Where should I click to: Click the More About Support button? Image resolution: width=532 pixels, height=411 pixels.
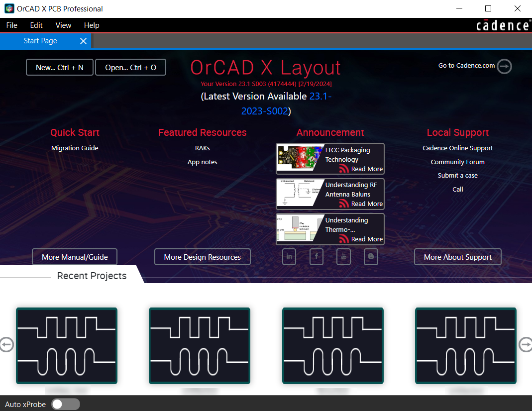tap(458, 257)
